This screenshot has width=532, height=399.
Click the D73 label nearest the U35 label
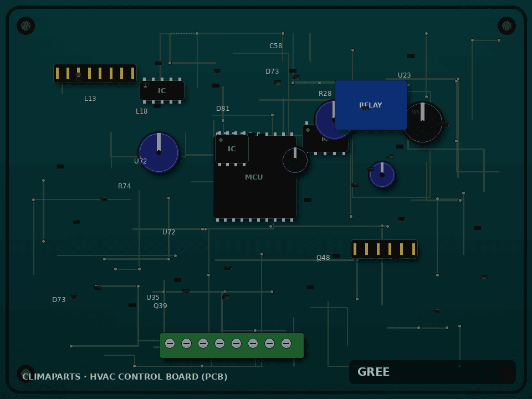pyautogui.click(x=59, y=300)
